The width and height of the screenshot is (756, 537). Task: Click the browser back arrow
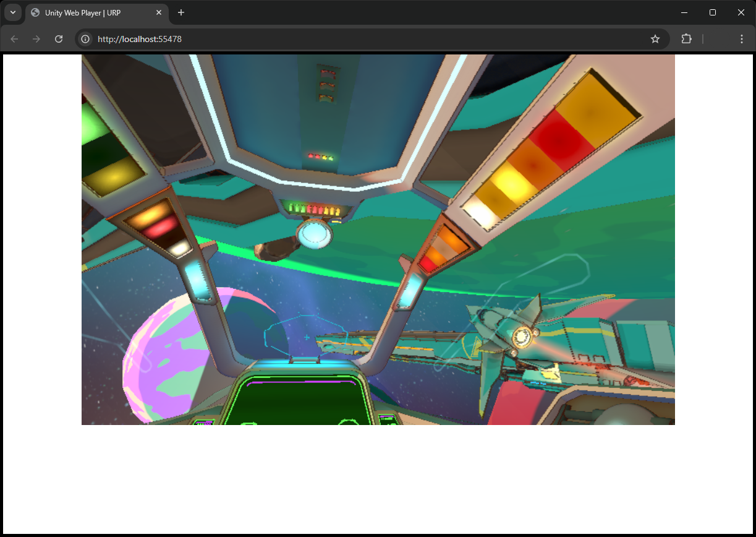tap(14, 39)
